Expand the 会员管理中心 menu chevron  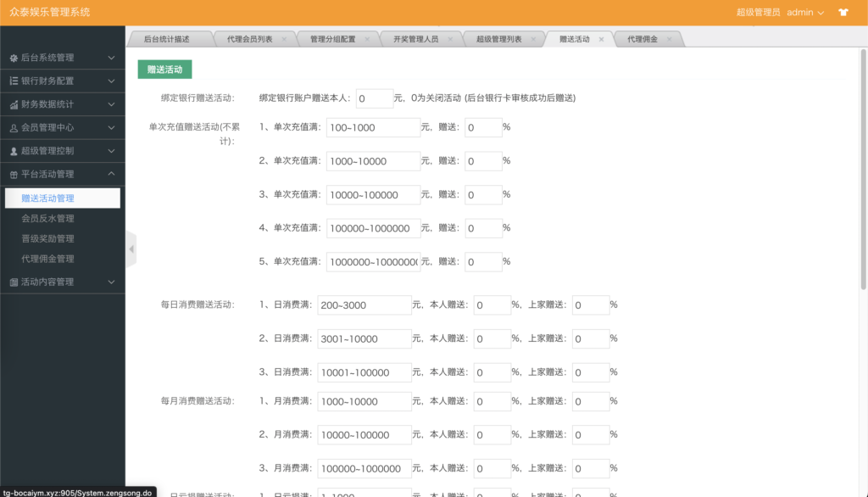click(x=111, y=127)
